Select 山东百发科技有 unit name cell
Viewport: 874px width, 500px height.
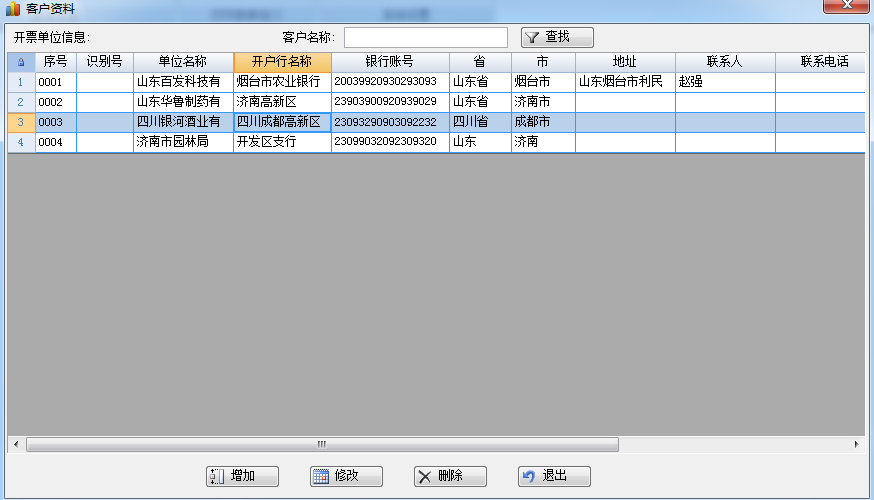tap(183, 82)
